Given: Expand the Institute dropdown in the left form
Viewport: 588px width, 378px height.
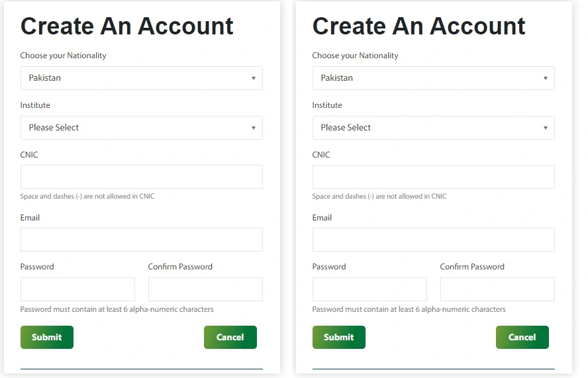Looking at the screenshot, I should coord(141,128).
